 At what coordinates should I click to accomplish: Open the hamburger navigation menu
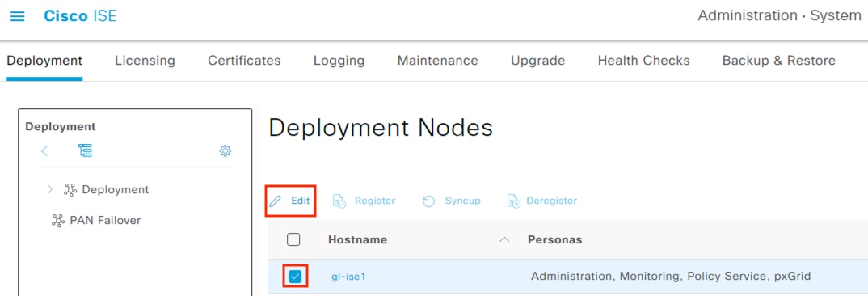[x=17, y=16]
